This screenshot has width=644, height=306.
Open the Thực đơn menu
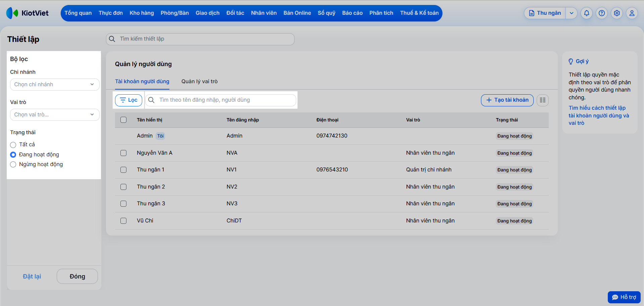(x=111, y=13)
